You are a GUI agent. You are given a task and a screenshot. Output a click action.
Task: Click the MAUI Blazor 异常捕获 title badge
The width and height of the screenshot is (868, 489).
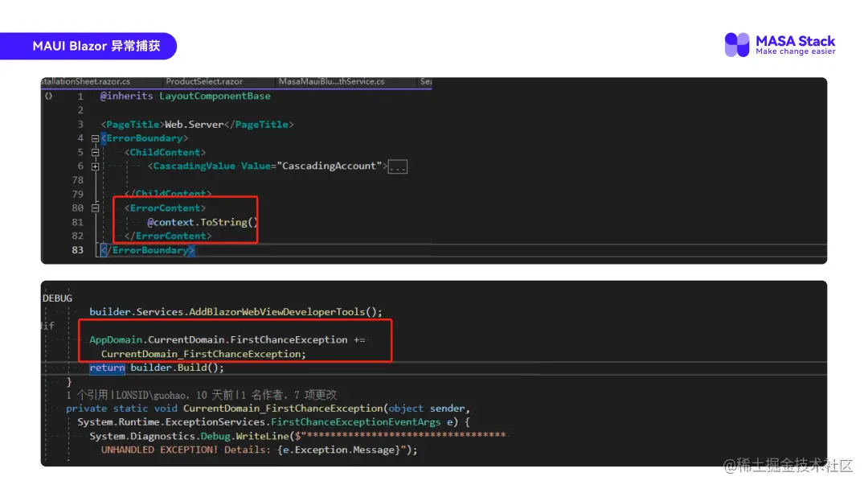tap(88, 46)
